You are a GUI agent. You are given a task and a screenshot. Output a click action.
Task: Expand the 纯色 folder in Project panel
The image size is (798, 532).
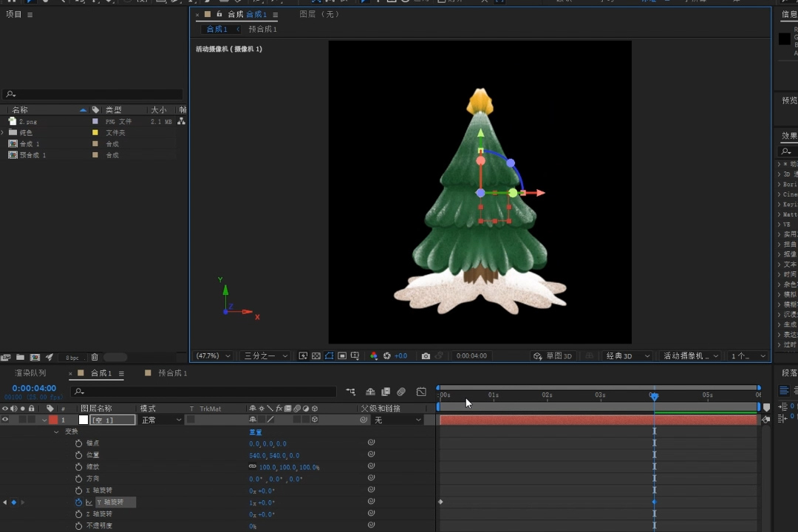pos(3,133)
